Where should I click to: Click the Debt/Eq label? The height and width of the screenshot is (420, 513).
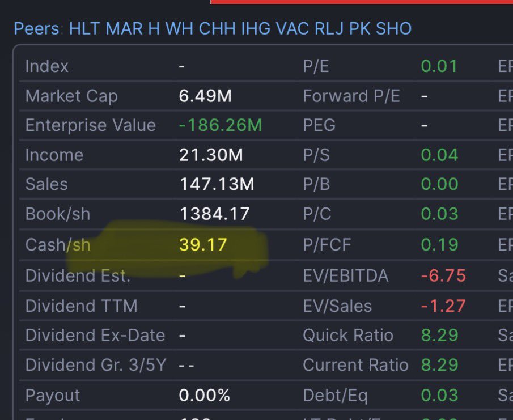(336, 395)
